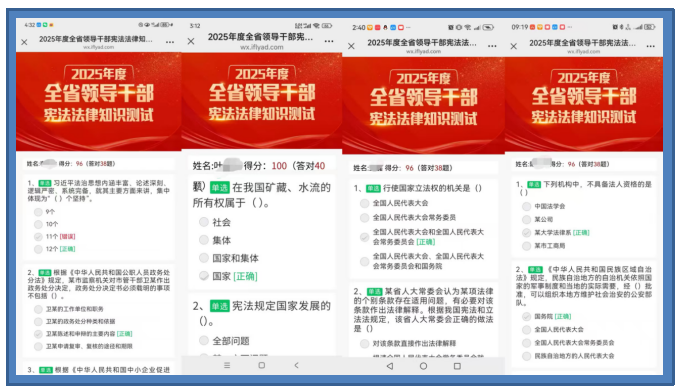Image resolution: width=686 pixels, height=390 pixels.
Task: Click the wx.iflyad.com address in the 3:12 screenshot
Action: click(261, 47)
